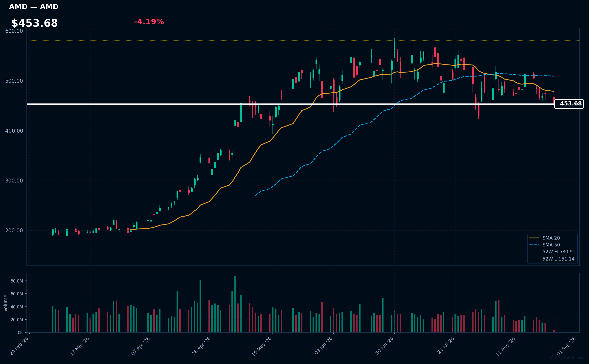This screenshot has width=589, height=364.
Task: Click the dotted 52W H line sample in legend
Action: click(534, 252)
